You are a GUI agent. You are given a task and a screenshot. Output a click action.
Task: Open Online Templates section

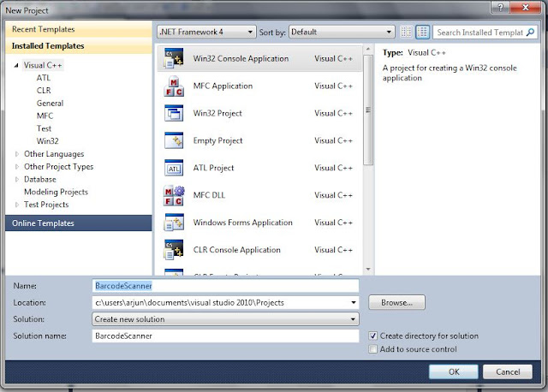click(x=79, y=223)
